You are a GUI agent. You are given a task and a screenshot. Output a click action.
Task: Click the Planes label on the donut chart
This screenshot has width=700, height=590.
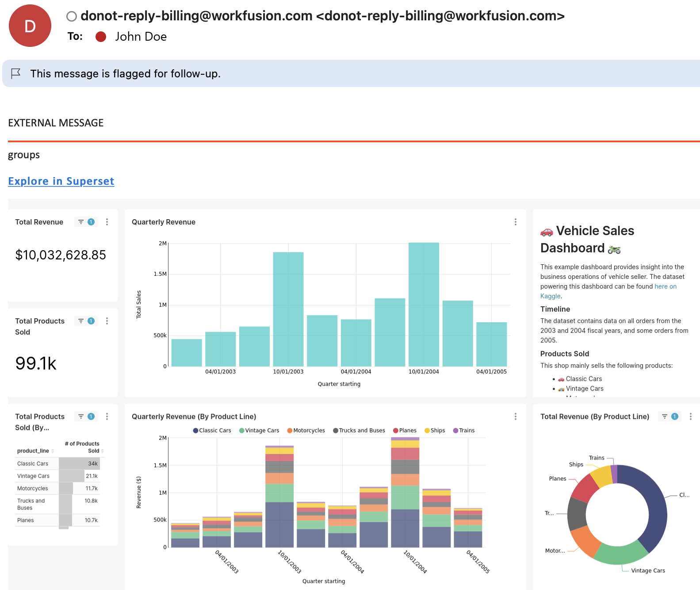558,479
